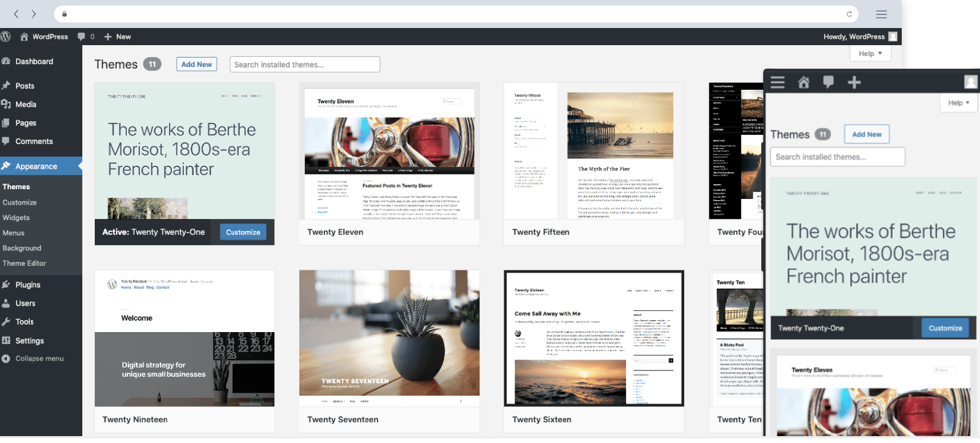Screen dimensions: 980x443
Task: Click the plus icon in mobile view
Action: [854, 83]
